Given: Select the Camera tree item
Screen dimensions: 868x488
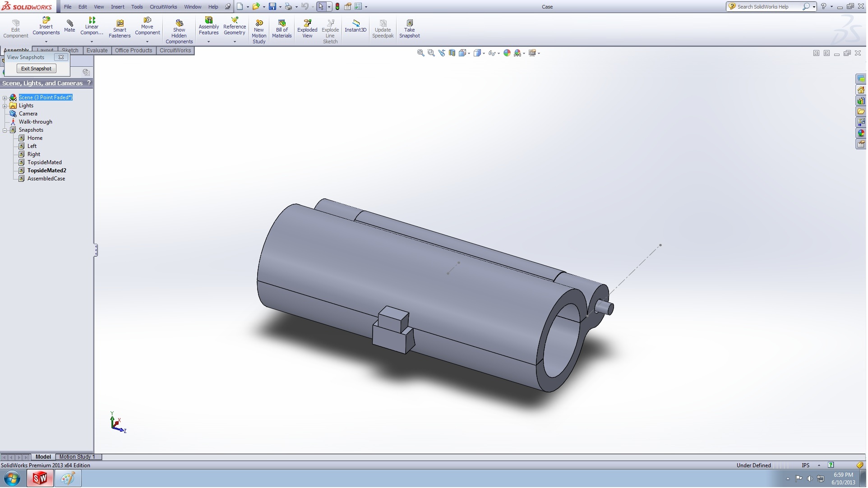Looking at the screenshot, I should (28, 114).
